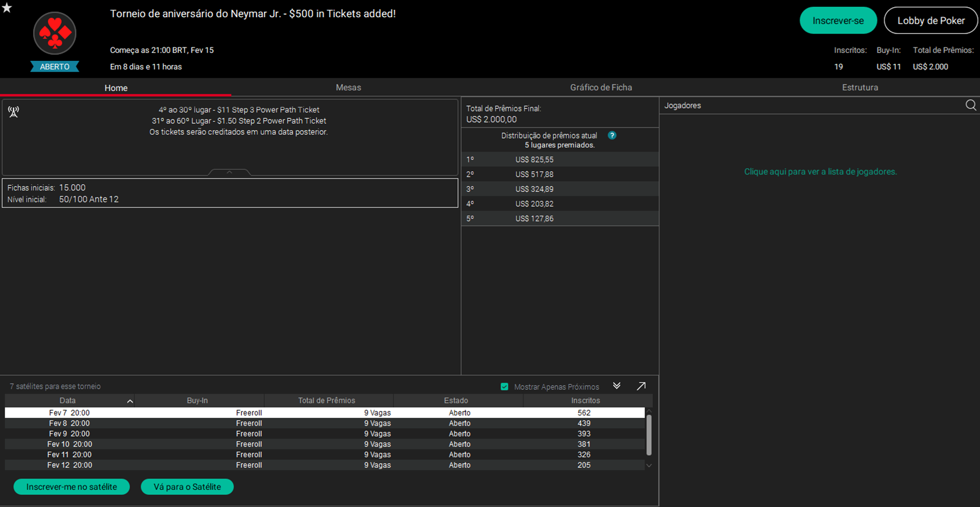Image resolution: width=980 pixels, height=507 pixels.
Task: Click the player search magnifier icon
Action: 971,105
